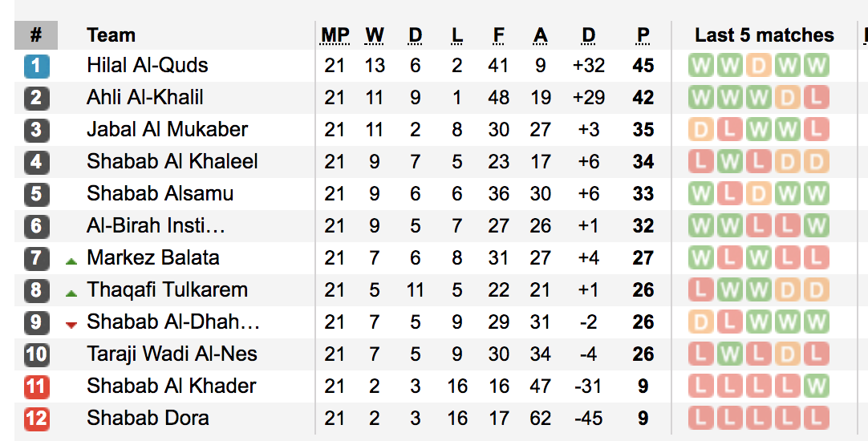Click the red rank 12 badge
The image size is (868, 441).
coord(37,419)
